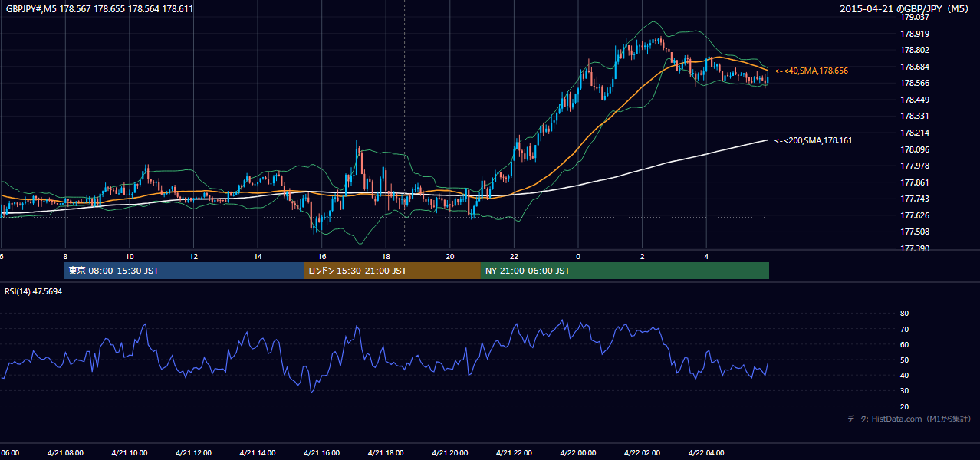Click the RSI 50 level label
The height and width of the screenshot is (460, 980).
[904, 360]
